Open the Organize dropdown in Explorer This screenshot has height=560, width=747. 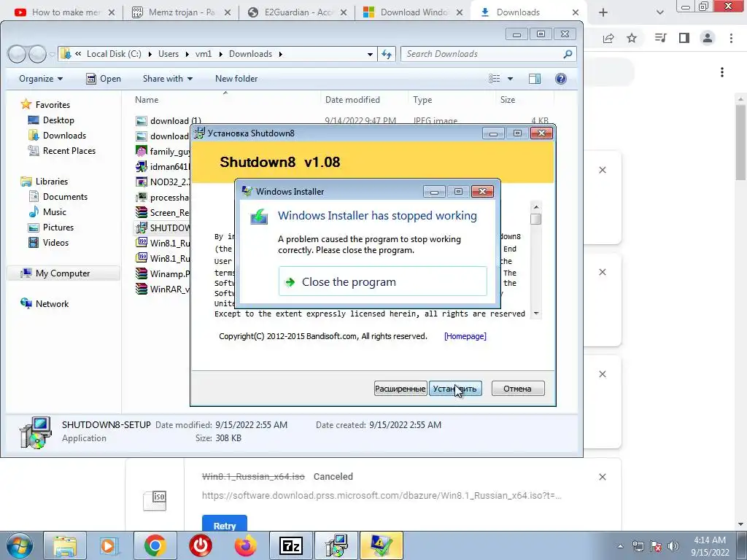coord(41,79)
